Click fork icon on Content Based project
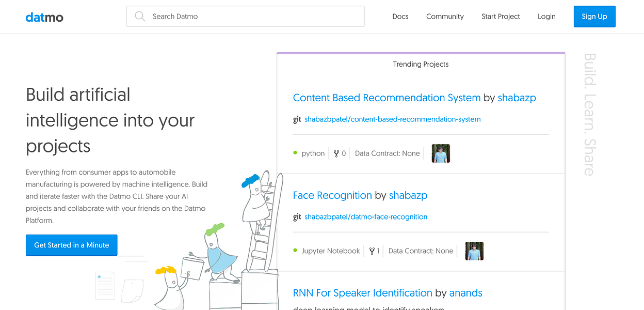Viewport: 644px width, 310px height. click(336, 153)
